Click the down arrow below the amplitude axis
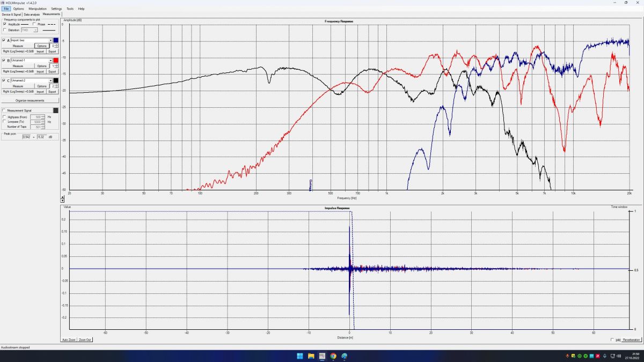Image resolution: width=644 pixels, height=362 pixels. point(63,201)
